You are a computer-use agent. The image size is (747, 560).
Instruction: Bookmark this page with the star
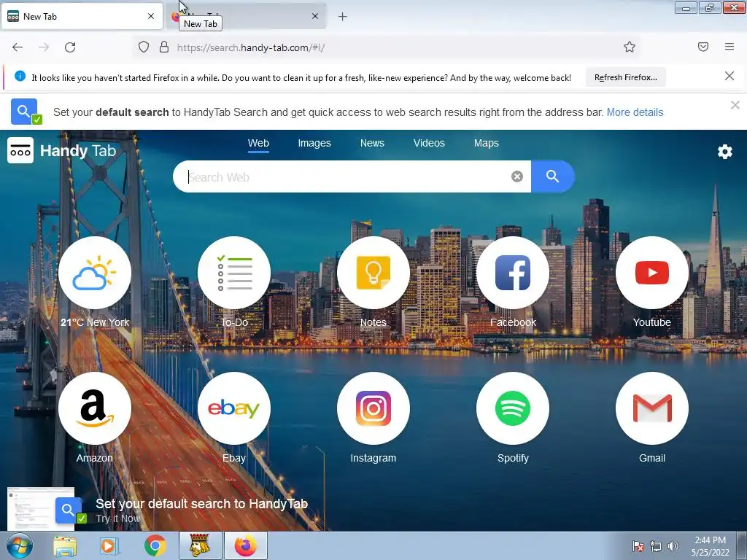pos(630,47)
